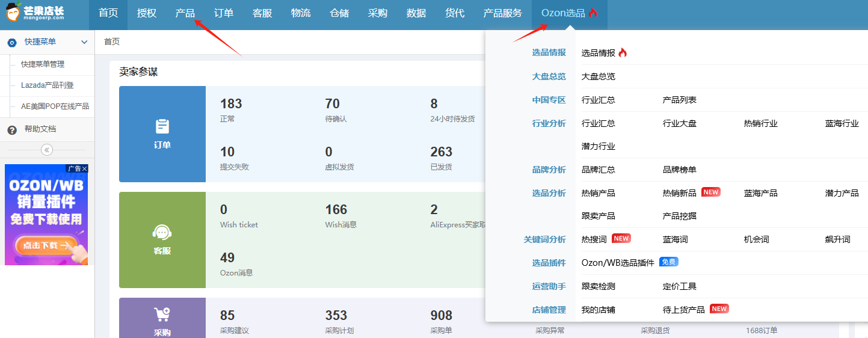This screenshot has height=338, width=868.
Task: Click the 客服 headset icon
Action: [162, 232]
